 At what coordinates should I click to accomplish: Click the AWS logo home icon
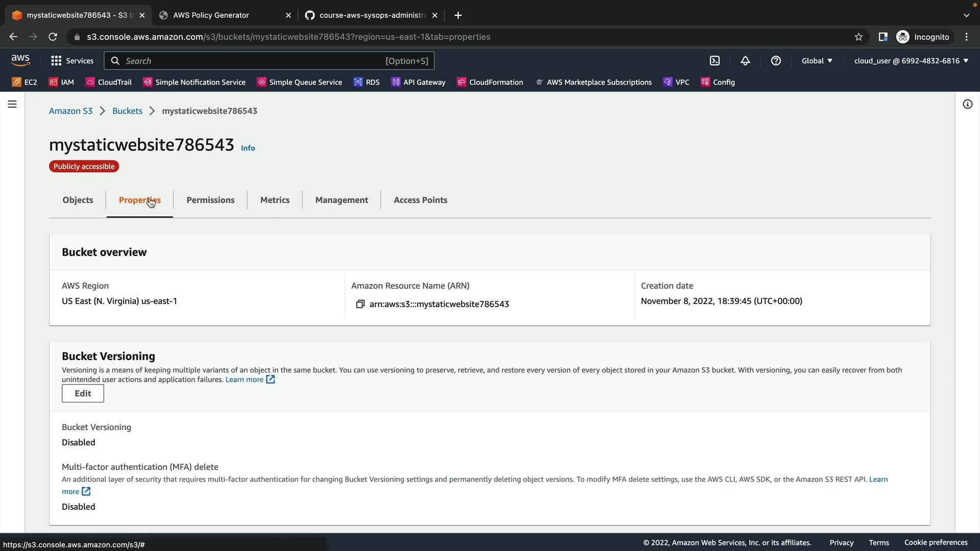click(x=20, y=60)
